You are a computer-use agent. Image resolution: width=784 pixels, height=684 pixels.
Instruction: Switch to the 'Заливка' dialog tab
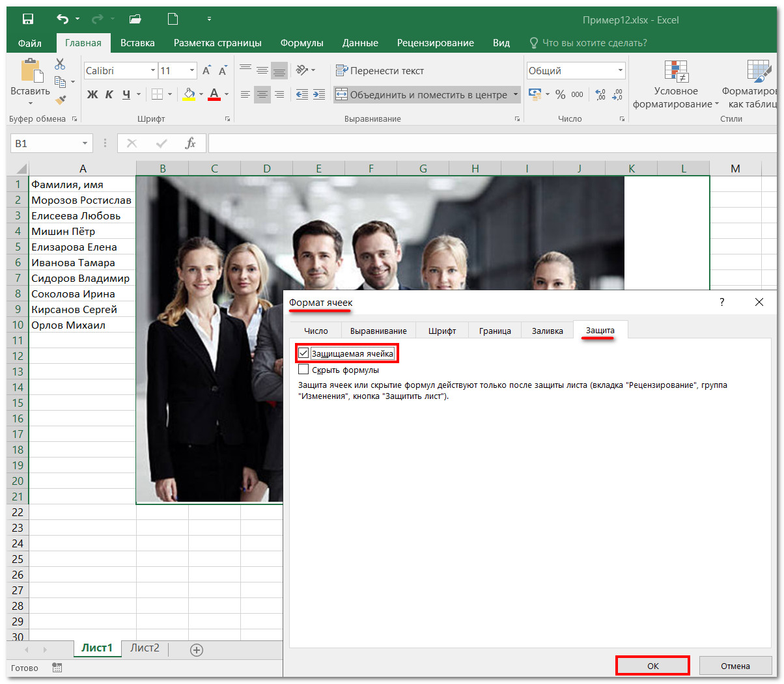(547, 331)
